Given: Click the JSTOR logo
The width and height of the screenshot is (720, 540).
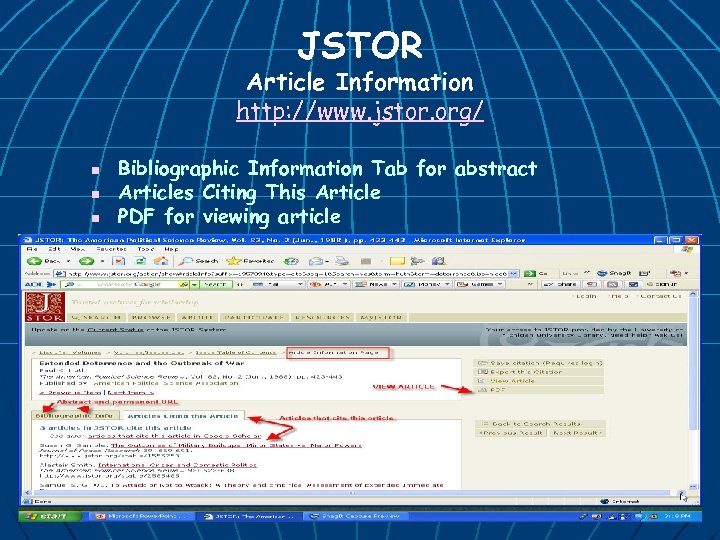Looking at the screenshot, I should (x=45, y=307).
